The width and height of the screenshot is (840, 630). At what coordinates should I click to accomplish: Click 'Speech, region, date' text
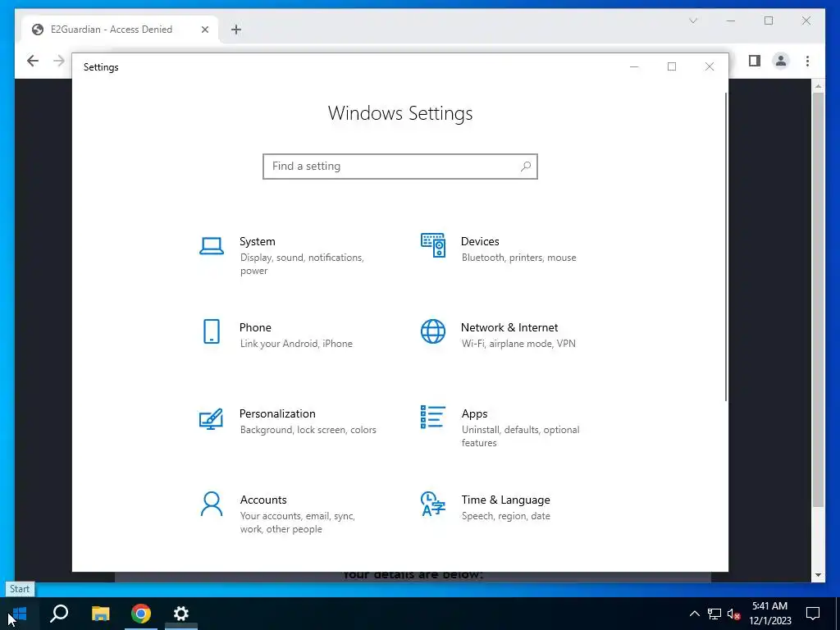505,516
